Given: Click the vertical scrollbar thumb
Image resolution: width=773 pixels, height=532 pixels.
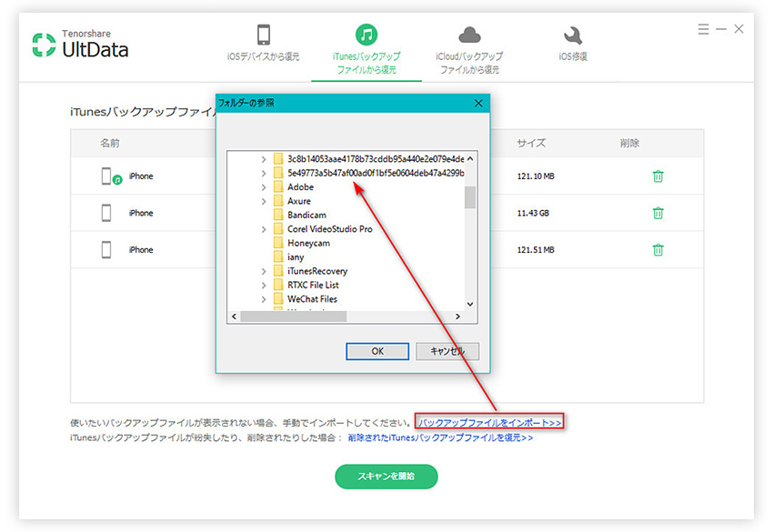Looking at the screenshot, I should coord(470,197).
